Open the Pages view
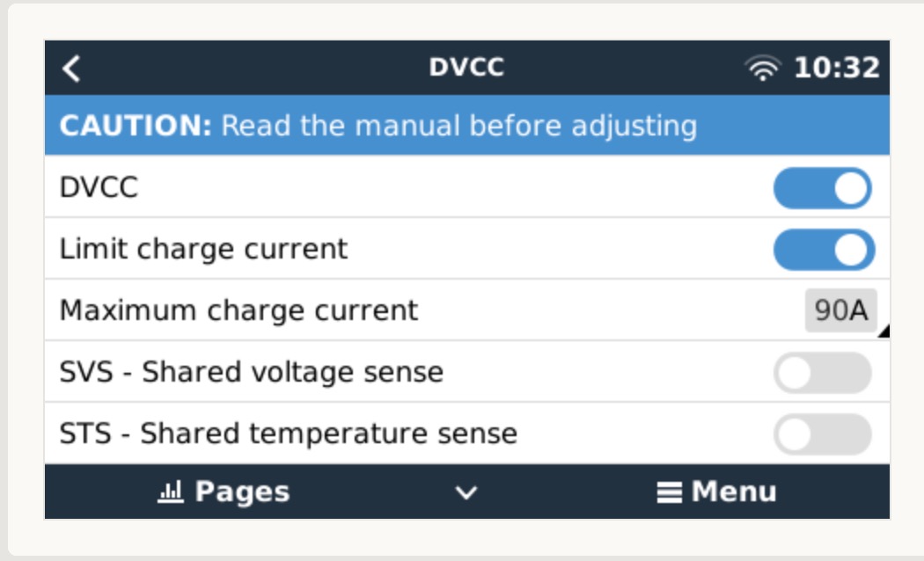The width and height of the screenshot is (924, 561). click(x=224, y=492)
